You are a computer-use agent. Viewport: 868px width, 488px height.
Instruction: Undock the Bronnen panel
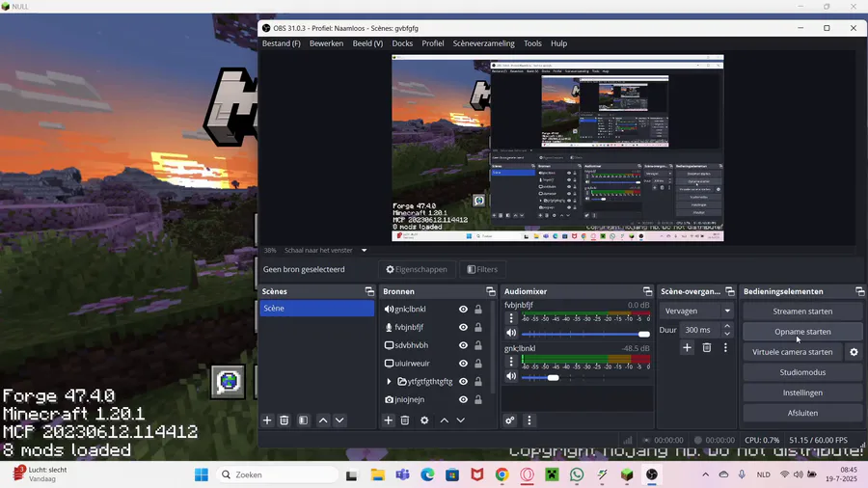[491, 291]
